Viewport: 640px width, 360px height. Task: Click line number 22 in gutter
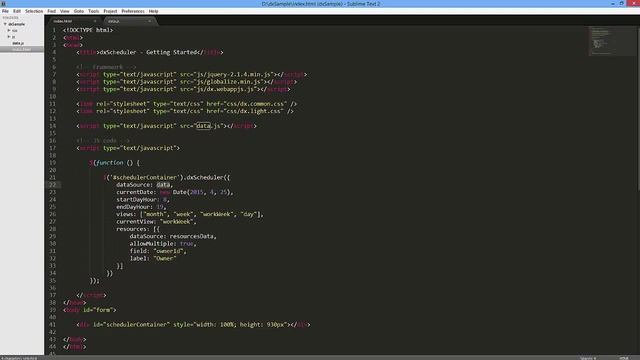[x=53, y=184]
